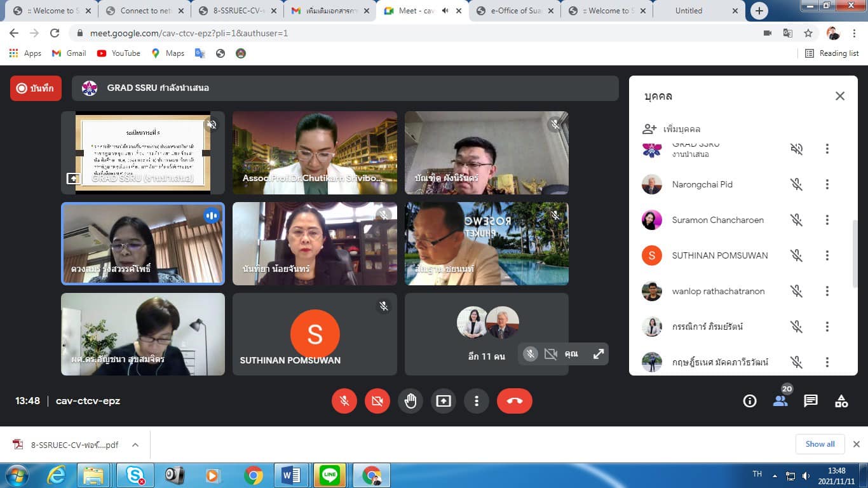Switch to the e-Office browser tab
Image resolution: width=868 pixels, height=488 pixels.
(515, 11)
